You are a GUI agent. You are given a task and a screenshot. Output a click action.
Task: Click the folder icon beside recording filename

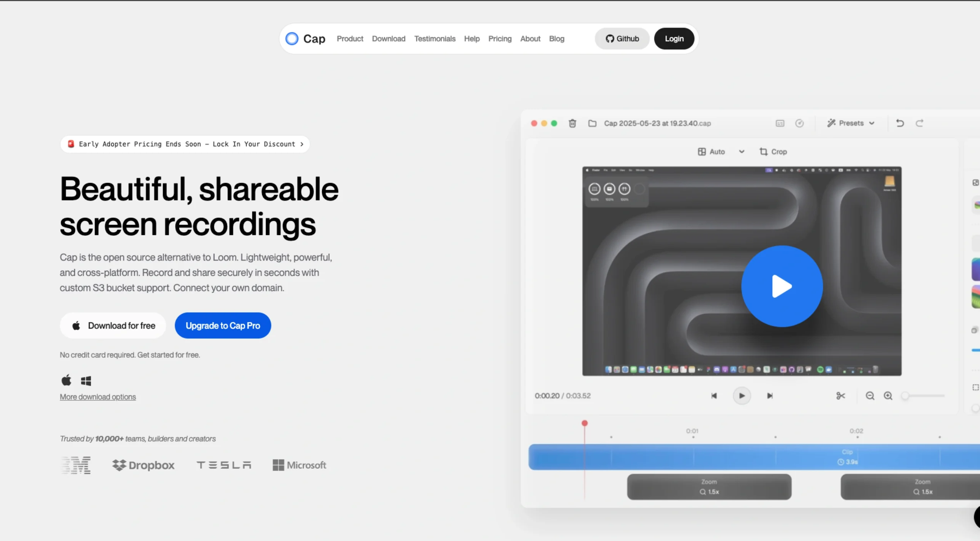click(592, 123)
